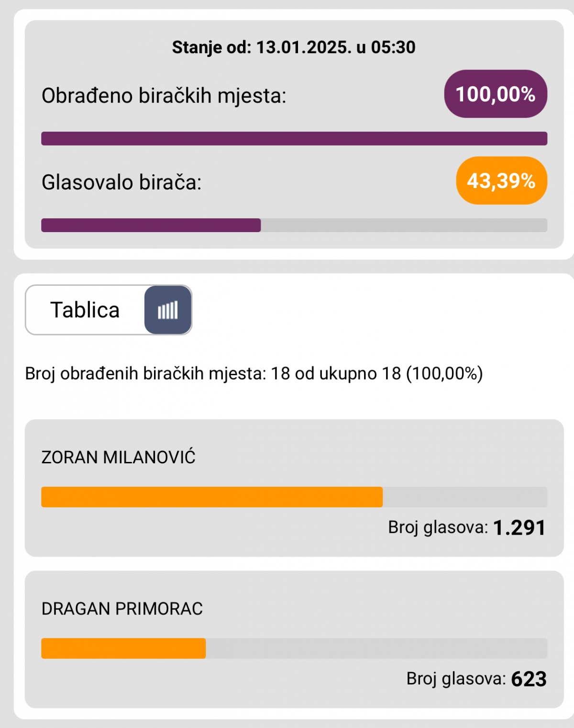This screenshot has width=574, height=728.
Task: Click Dragan Primorac's orange vote bar
Action: click(123, 649)
